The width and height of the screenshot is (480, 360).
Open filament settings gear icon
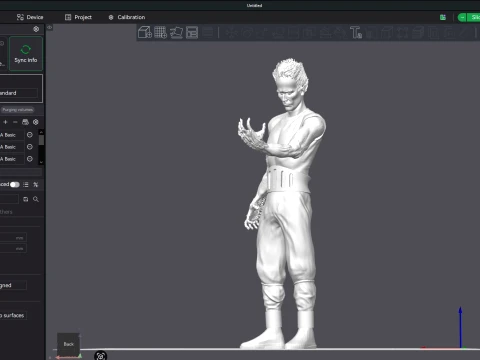[x=36, y=122]
